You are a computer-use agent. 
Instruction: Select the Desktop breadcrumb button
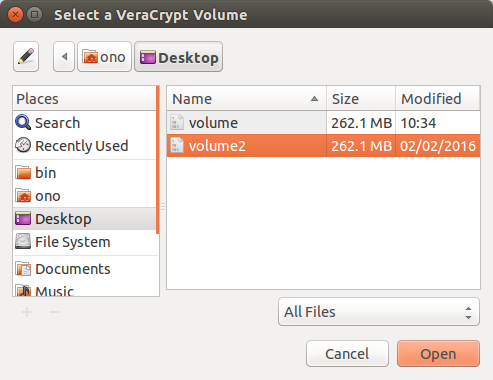179,57
